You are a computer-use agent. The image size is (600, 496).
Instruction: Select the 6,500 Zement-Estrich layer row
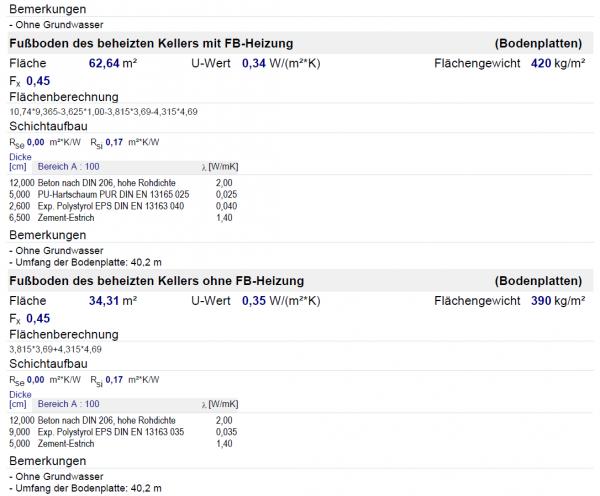[x=121, y=218]
